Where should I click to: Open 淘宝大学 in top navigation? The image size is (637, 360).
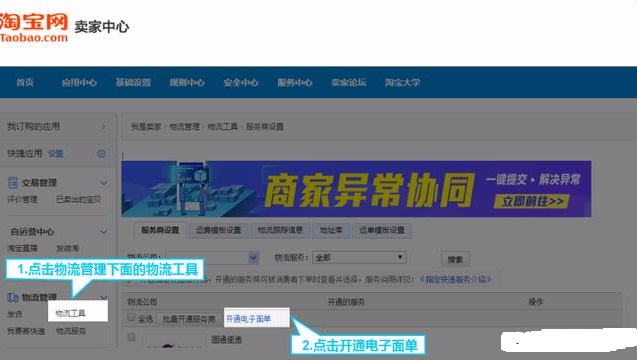403,82
